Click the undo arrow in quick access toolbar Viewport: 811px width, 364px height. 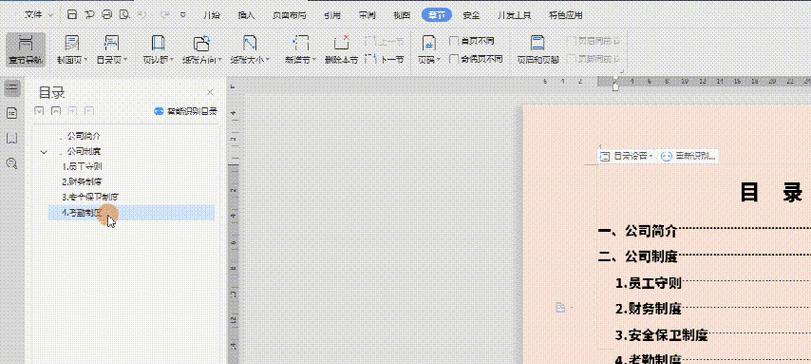point(142,15)
